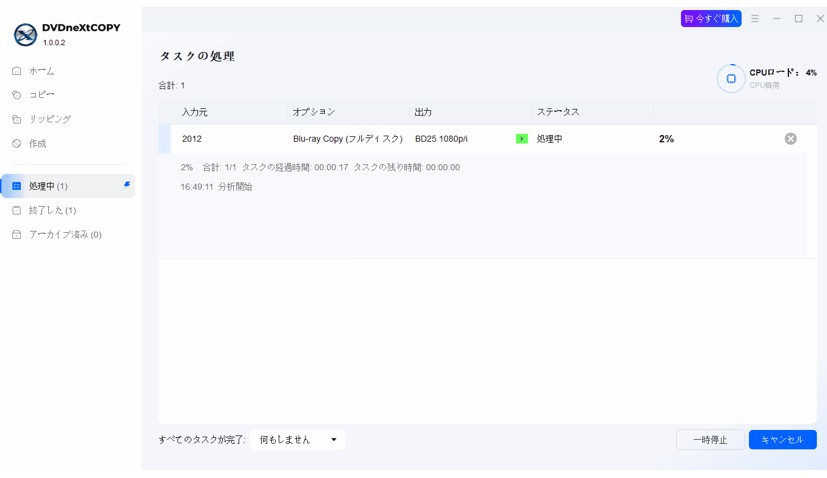
Task: Click the 一時停止 pause button
Action: tap(710, 439)
